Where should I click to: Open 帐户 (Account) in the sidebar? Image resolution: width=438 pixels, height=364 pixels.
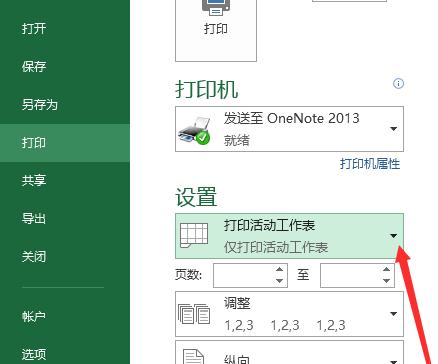pyautogui.click(x=34, y=316)
